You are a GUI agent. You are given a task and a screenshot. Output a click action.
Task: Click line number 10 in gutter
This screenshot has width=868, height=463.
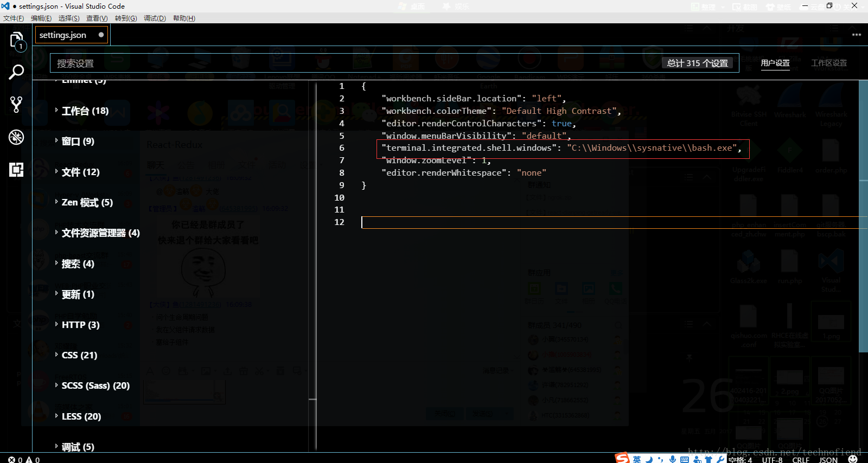click(x=339, y=197)
